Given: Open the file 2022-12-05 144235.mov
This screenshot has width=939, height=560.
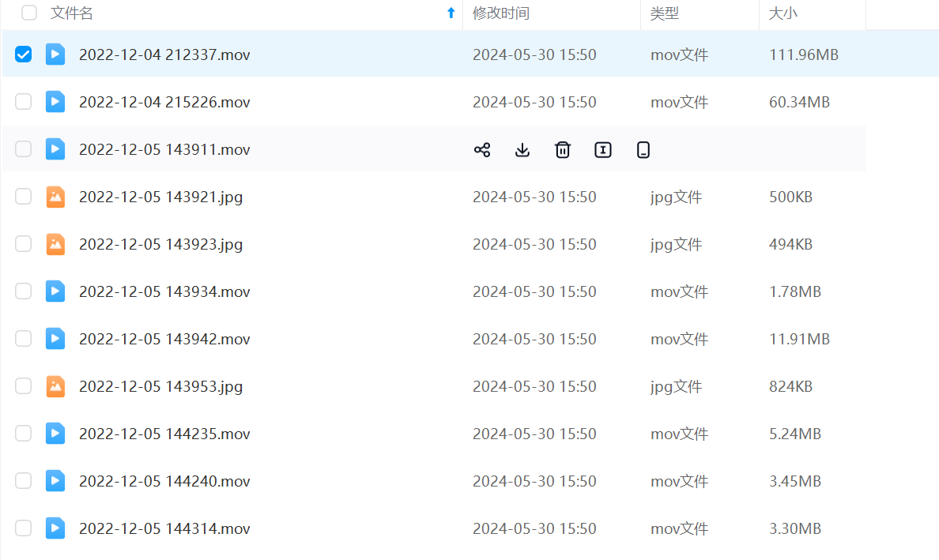Looking at the screenshot, I should pos(164,434).
